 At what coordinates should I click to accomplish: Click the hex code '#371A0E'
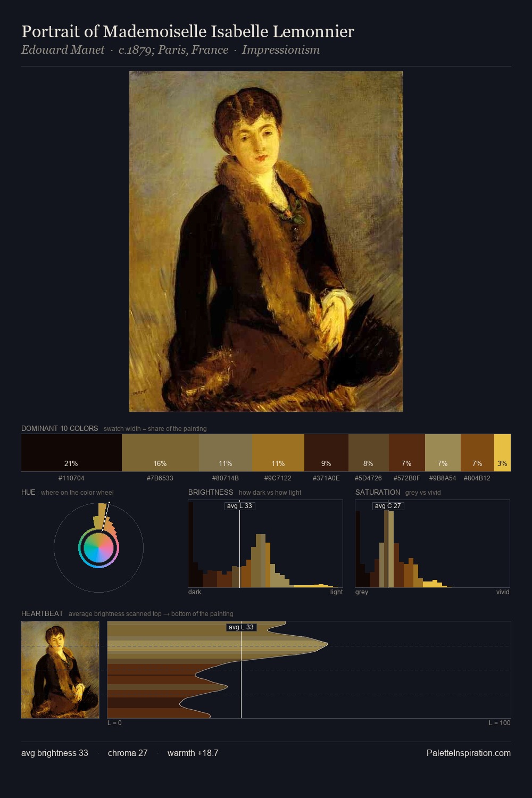(x=326, y=478)
